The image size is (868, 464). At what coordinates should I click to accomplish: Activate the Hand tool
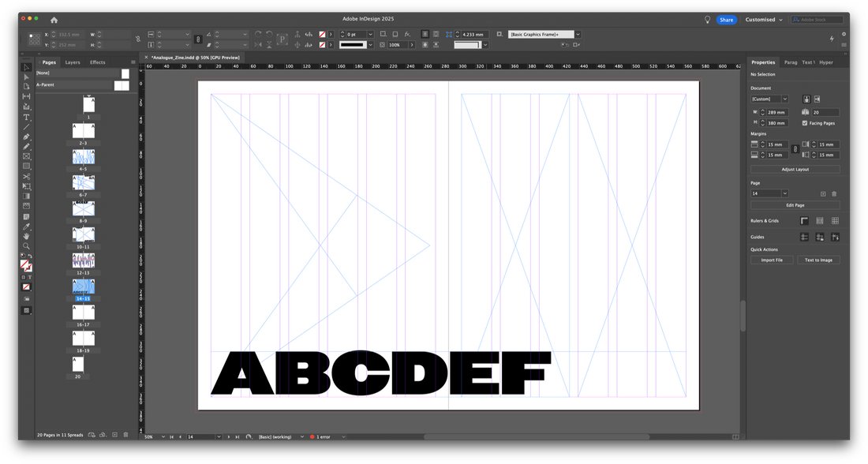pyautogui.click(x=26, y=236)
